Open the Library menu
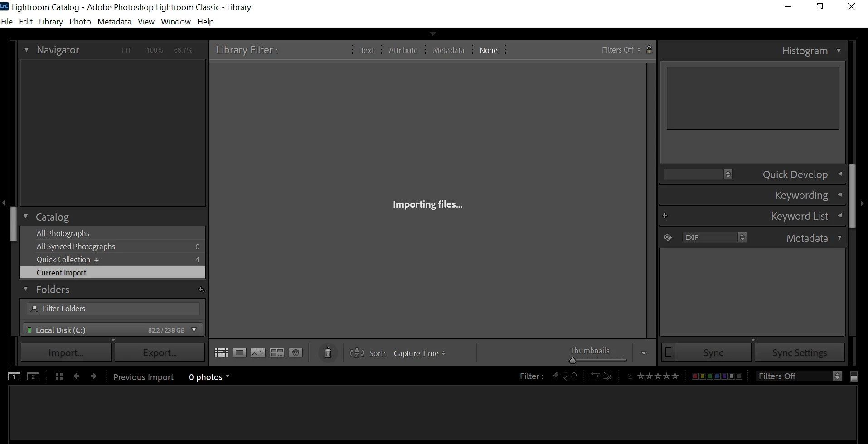 click(x=51, y=22)
